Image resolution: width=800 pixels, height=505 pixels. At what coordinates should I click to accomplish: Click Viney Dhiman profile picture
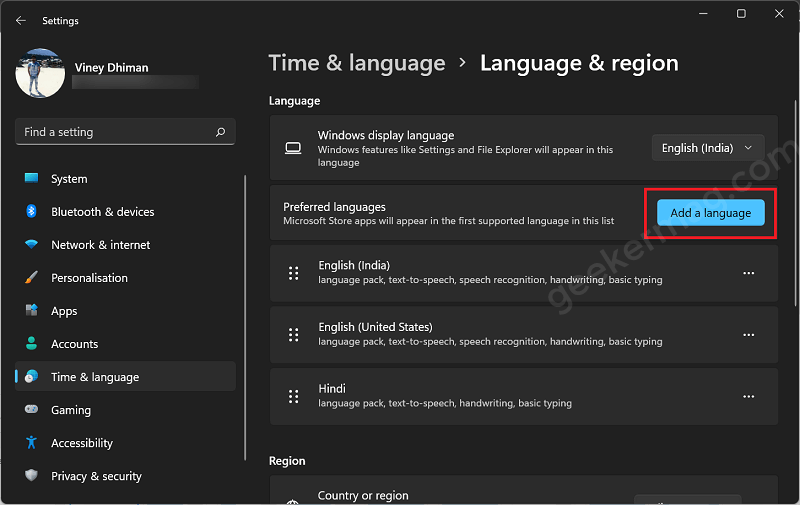point(40,73)
